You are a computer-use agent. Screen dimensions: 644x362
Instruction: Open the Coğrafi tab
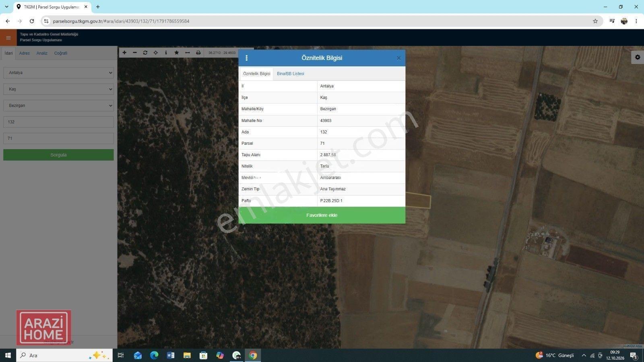(61, 53)
